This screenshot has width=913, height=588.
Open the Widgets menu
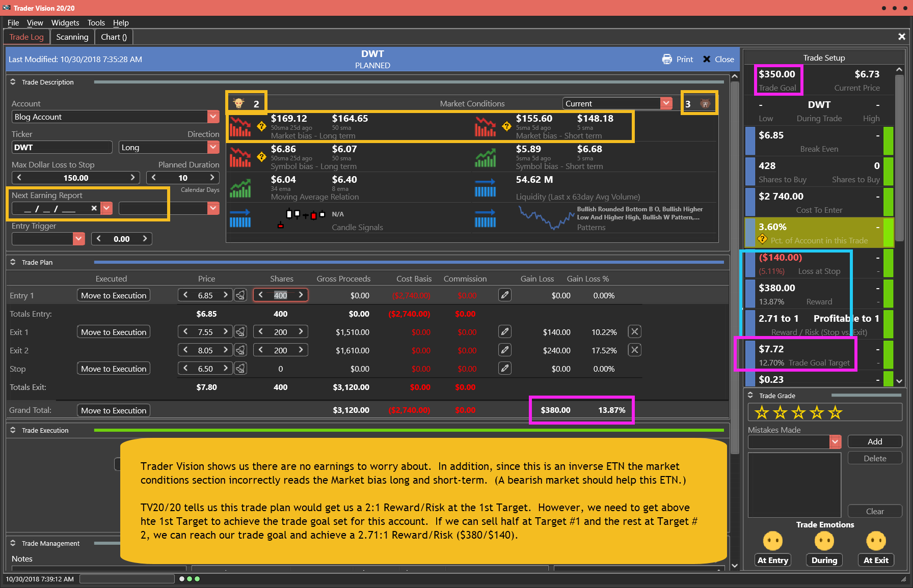coord(65,22)
